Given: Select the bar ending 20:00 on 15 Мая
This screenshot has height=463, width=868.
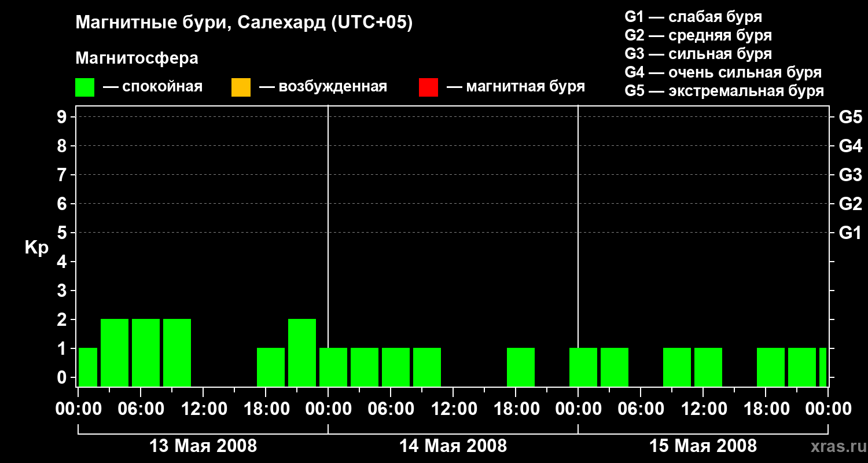Looking at the screenshot, I should [x=771, y=367].
